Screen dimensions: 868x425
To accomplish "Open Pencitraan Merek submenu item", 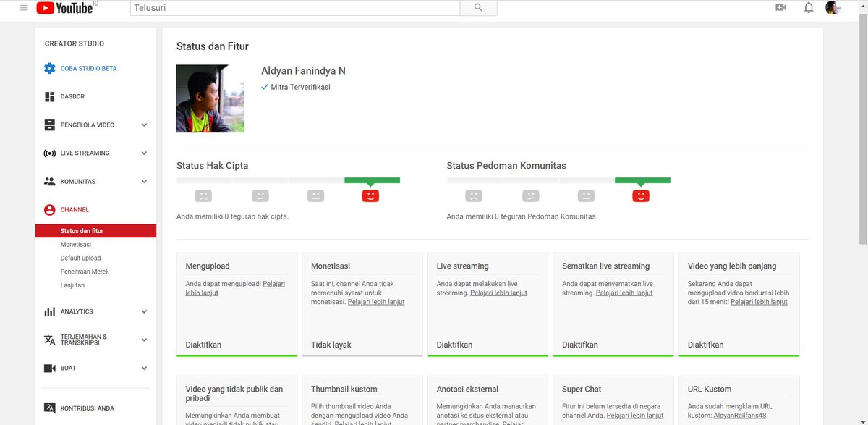I will pyautogui.click(x=85, y=272).
